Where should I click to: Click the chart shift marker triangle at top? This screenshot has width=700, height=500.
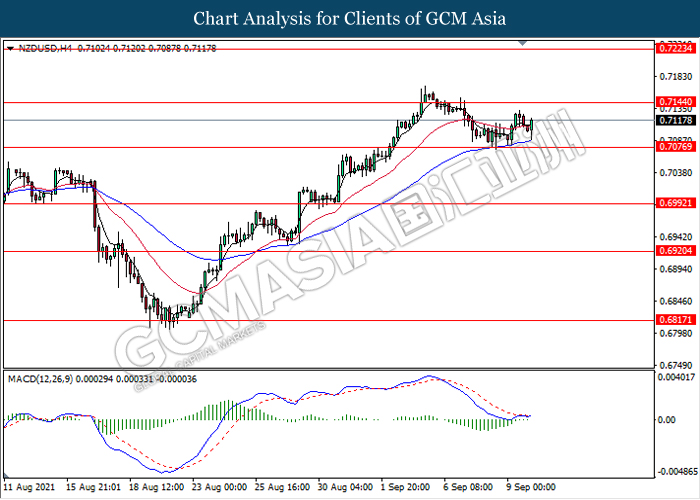click(x=523, y=43)
